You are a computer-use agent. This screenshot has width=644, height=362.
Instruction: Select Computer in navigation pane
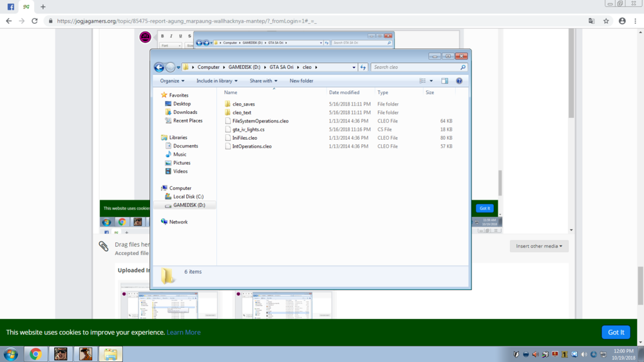(x=180, y=188)
